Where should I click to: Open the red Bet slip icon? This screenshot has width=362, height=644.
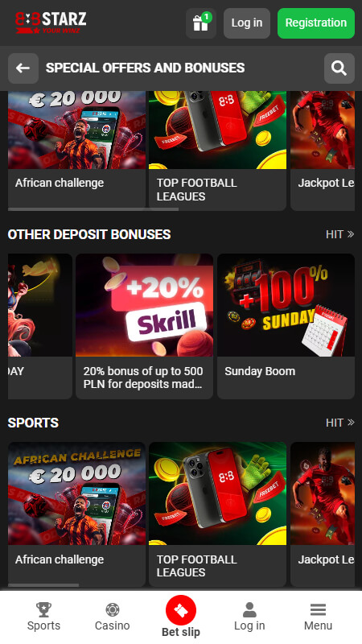click(x=181, y=610)
